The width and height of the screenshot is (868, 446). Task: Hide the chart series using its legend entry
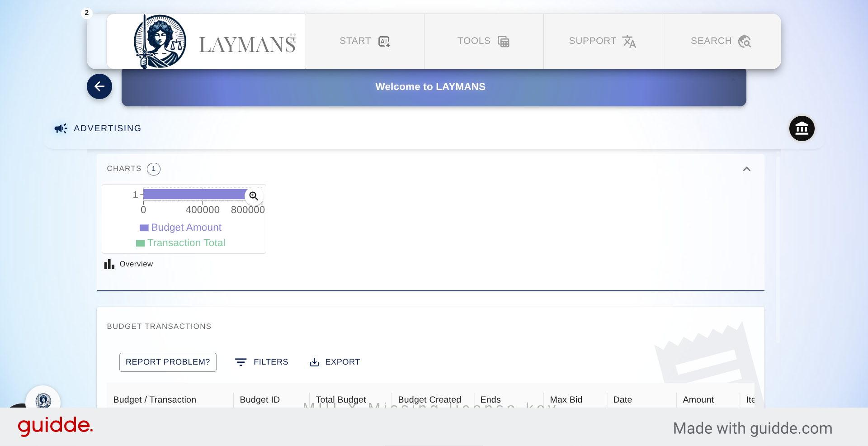180,228
